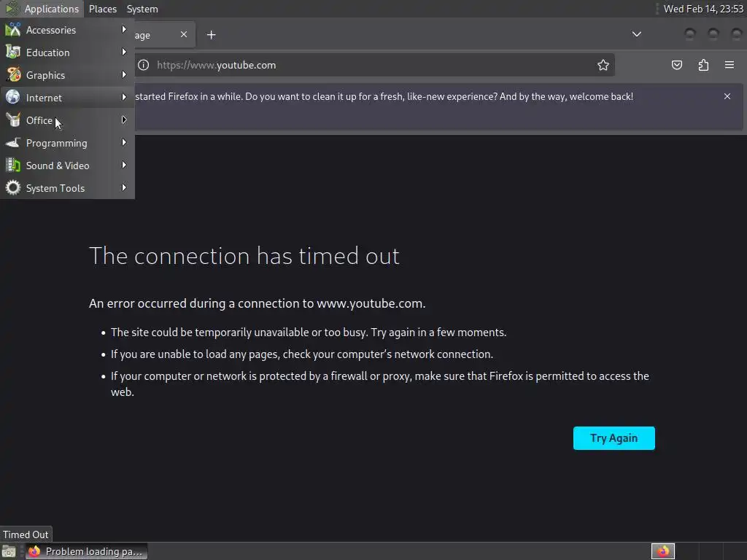The width and height of the screenshot is (747, 560).
Task: Open the list all tabs dropdown chevron
Action: tap(636, 34)
